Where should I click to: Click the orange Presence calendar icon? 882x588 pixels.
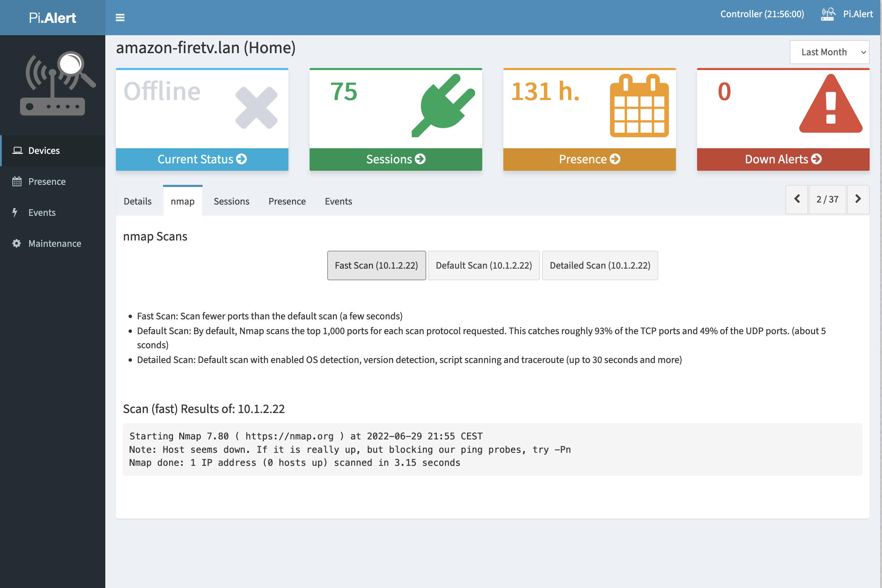(x=639, y=106)
